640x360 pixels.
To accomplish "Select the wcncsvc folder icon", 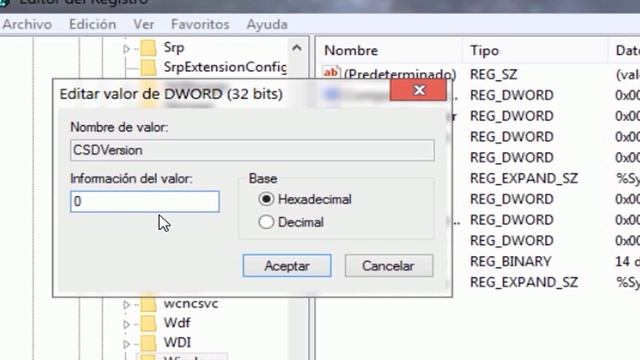I will (x=148, y=304).
